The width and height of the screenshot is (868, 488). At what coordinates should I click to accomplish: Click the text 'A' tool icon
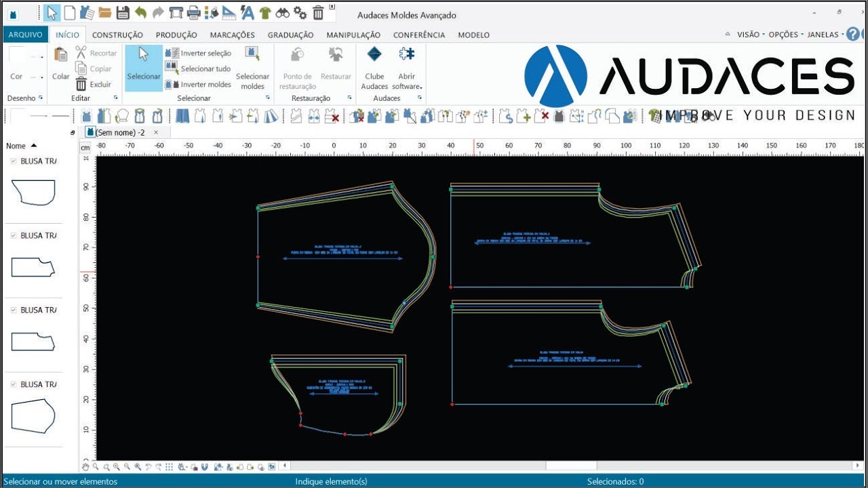coord(247,12)
